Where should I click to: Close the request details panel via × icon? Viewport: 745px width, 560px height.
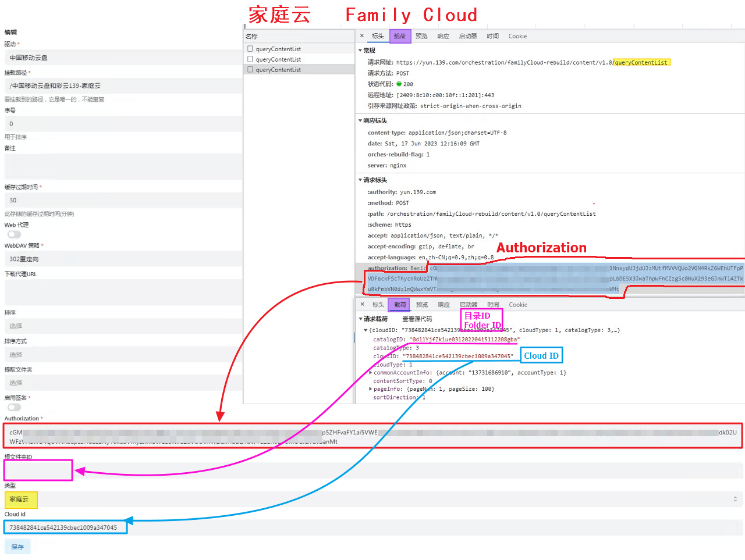361,35
